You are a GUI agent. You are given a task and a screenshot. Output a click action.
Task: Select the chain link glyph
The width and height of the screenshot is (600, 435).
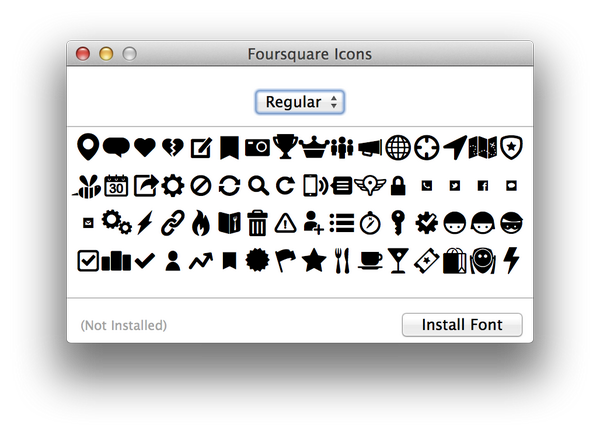tap(173, 223)
